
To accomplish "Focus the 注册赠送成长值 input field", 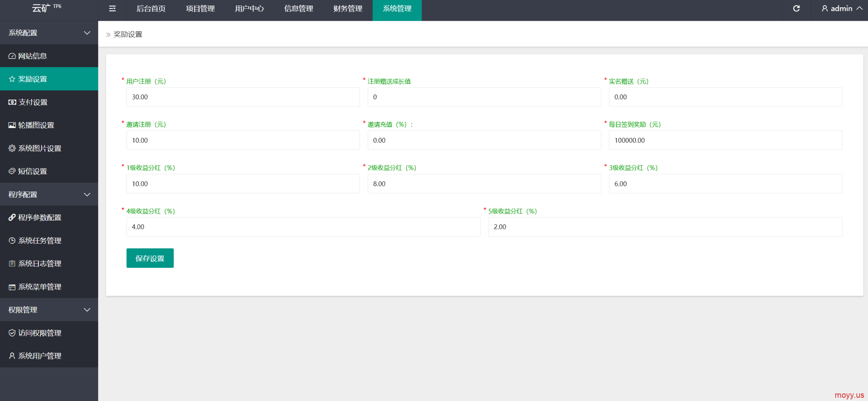I will click(484, 97).
